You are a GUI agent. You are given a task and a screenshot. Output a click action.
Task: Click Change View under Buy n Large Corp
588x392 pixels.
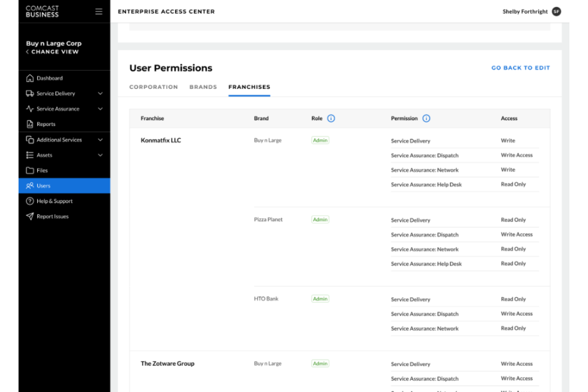pyautogui.click(x=52, y=52)
